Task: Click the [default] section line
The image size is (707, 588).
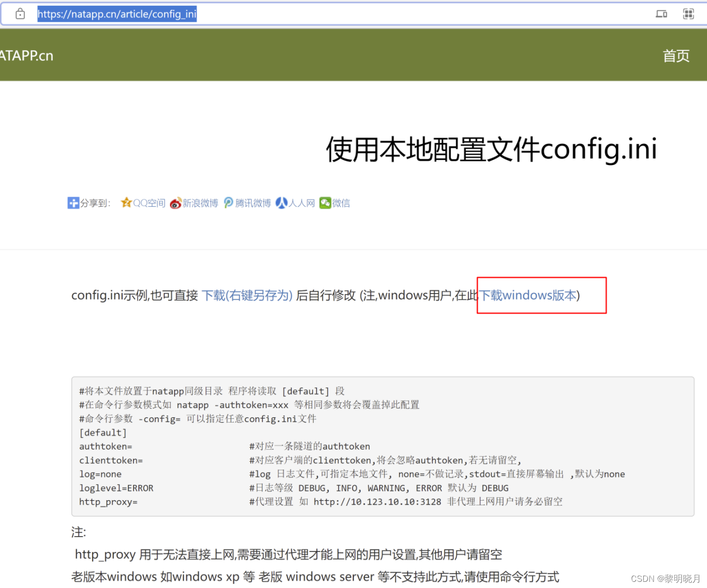Action: click(x=103, y=433)
